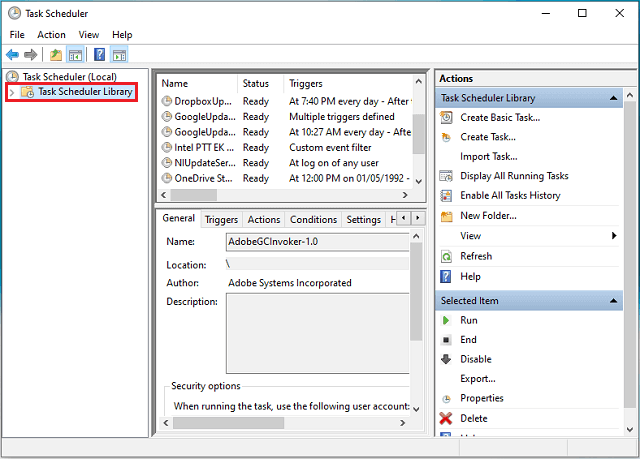The height and width of the screenshot is (459, 640).
Task: Click Enable All Tasks History
Action: click(x=510, y=195)
